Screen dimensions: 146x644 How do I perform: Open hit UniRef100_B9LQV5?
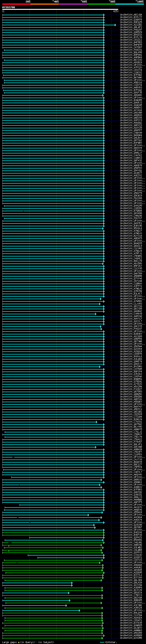click(131, 613)
